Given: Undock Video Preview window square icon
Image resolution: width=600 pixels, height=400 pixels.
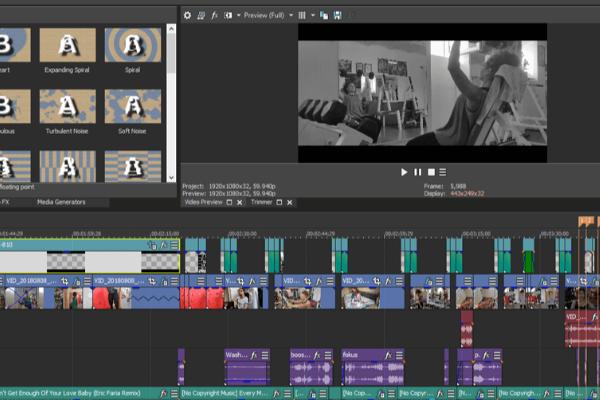Looking at the screenshot, I should point(229,202).
